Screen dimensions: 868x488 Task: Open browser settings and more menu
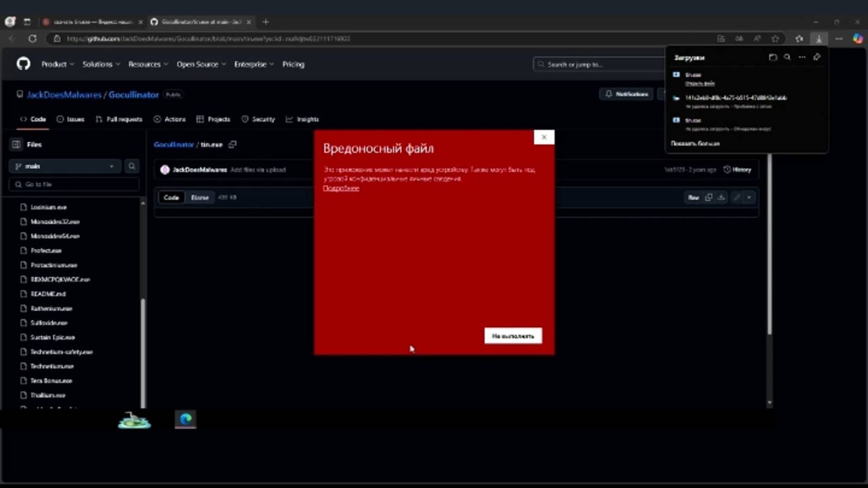tap(839, 39)
